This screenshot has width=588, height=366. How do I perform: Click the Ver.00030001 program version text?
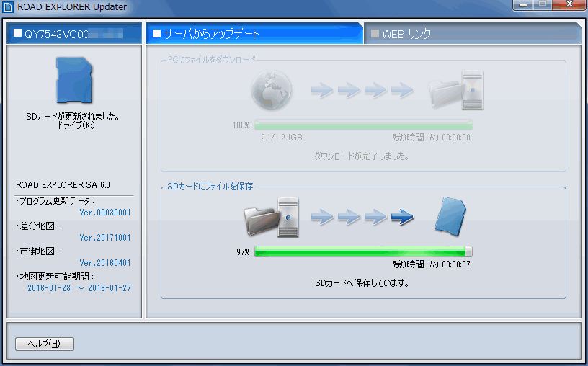point(105,213)
